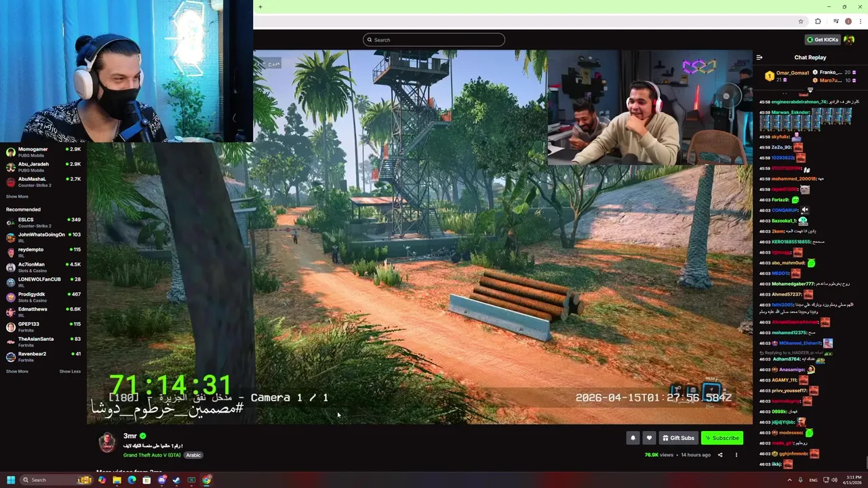Click username Forlaz9 in chat
This screenshot has height=488, width=868.
pos(781,200)
